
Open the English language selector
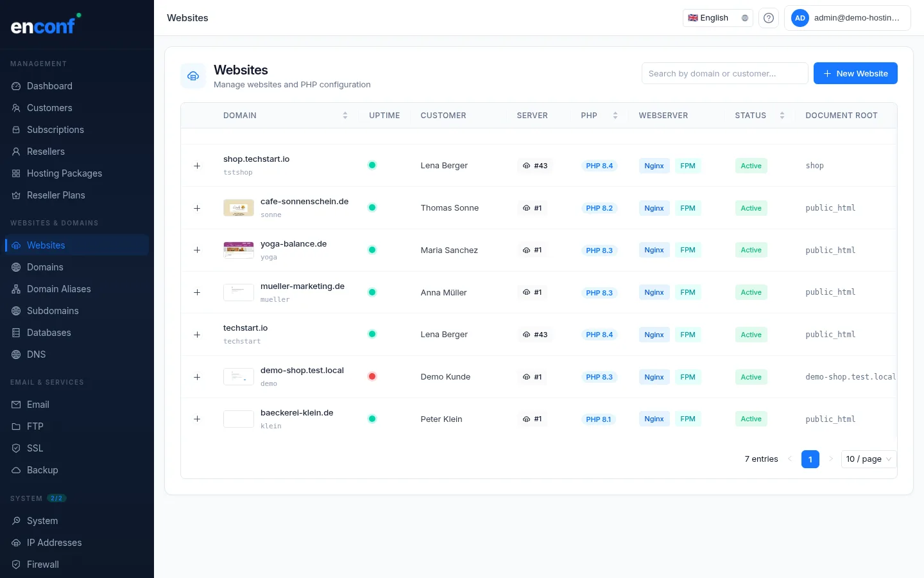718,18
